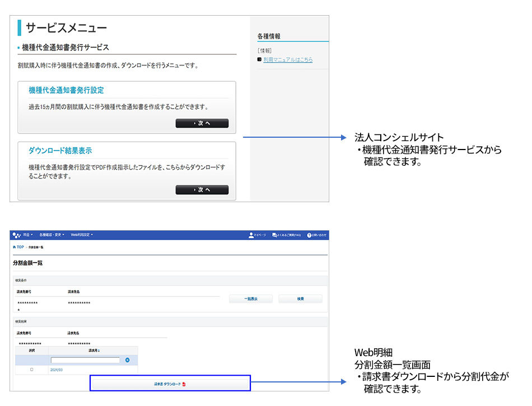Click the logo icon in the blue header
532x406 pixels.
coord(16,235)
